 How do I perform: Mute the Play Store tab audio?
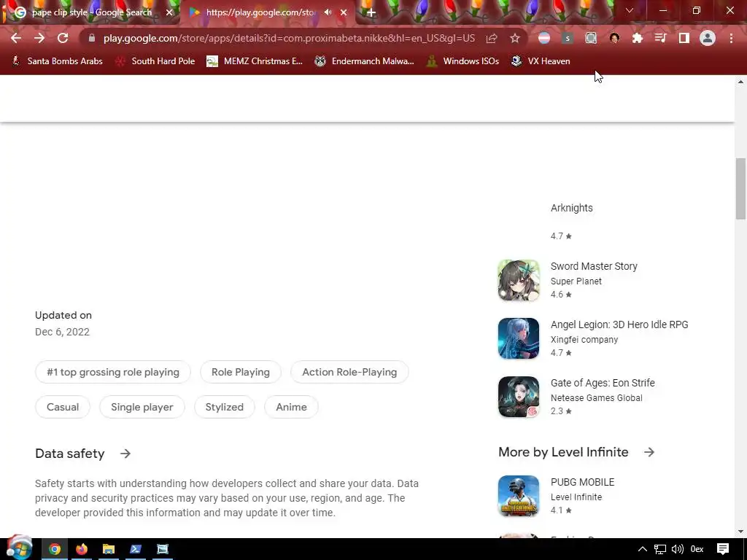pyautogui.click(x=328, y=12)
